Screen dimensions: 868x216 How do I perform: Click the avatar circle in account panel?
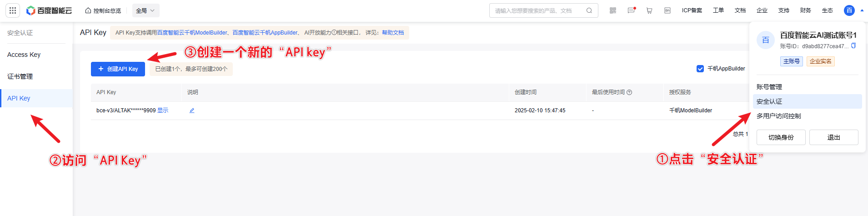click(x=766, y=40)
